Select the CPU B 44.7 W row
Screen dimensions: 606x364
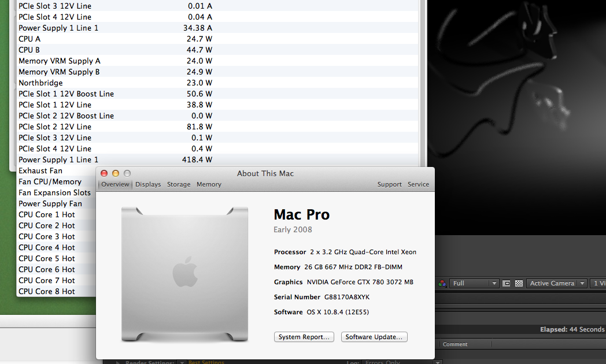(218, 50)
